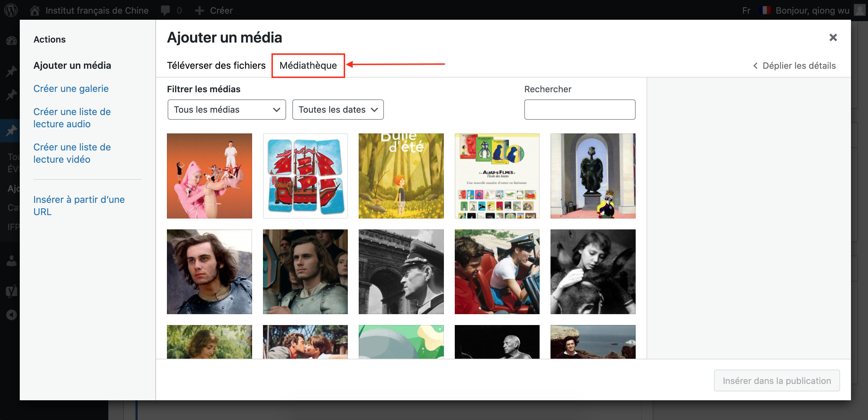
Task: Select the pink dancer on orange background thumbnail
Action: [x=210, y=176]
